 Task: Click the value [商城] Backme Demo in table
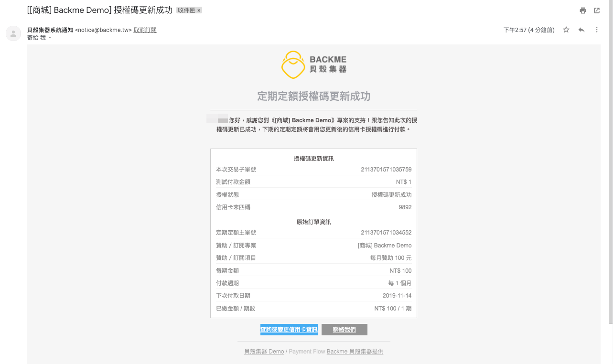(385, 246)
